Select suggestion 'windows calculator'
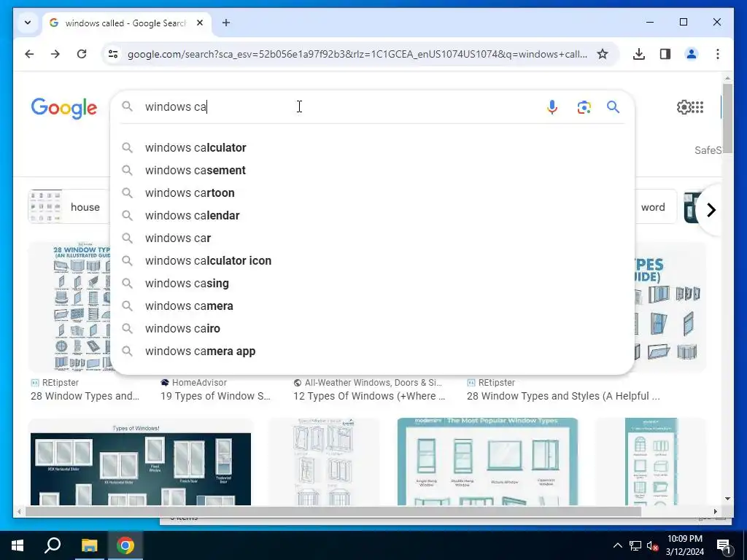Image resolution: width=747 pixels, height=560 pixels. pyautogui.click(x=372, y=147)
